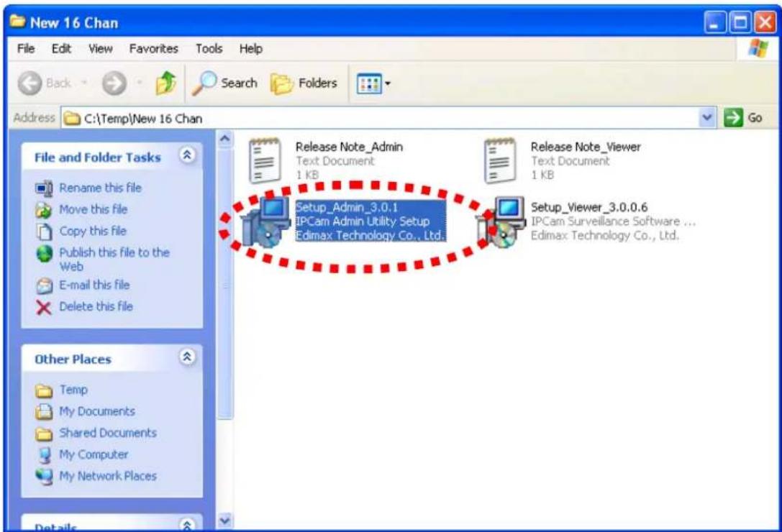The width and height of the screenshot is (782, 532).
Task: Open My Network Places link
Action: coord(108,476)
